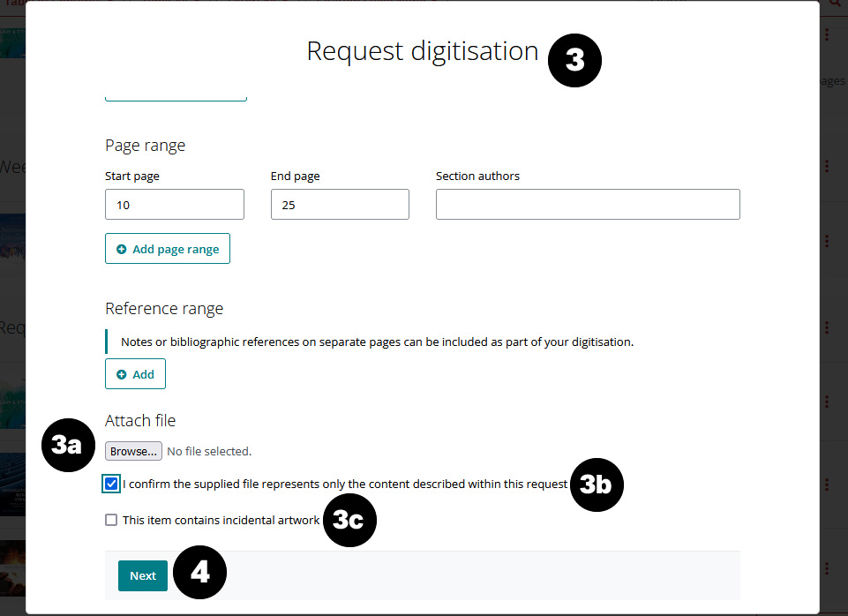Click Browse to attach a file

[132, 451]
